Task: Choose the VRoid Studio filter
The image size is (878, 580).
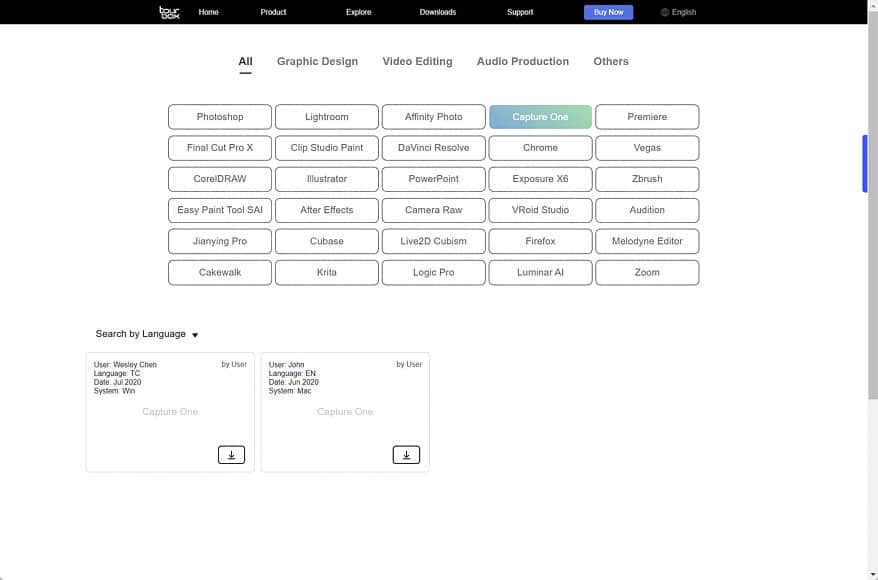Action: tap(540, 210)
